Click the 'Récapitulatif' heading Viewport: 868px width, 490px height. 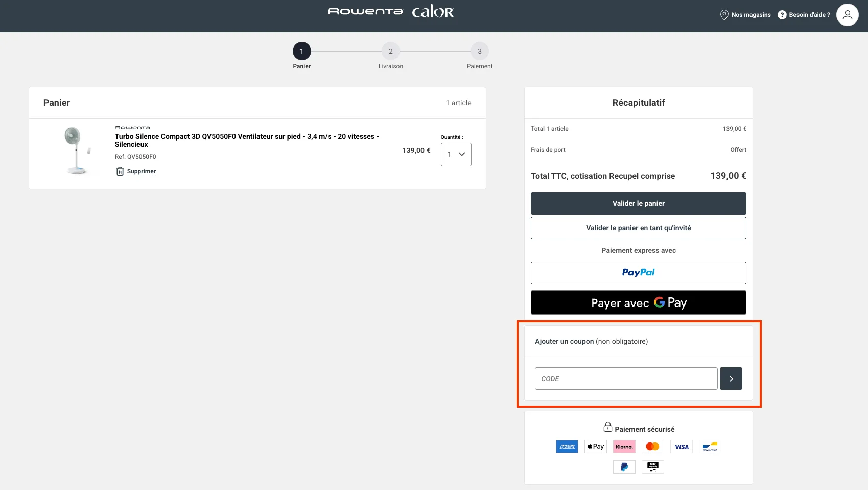639,103
